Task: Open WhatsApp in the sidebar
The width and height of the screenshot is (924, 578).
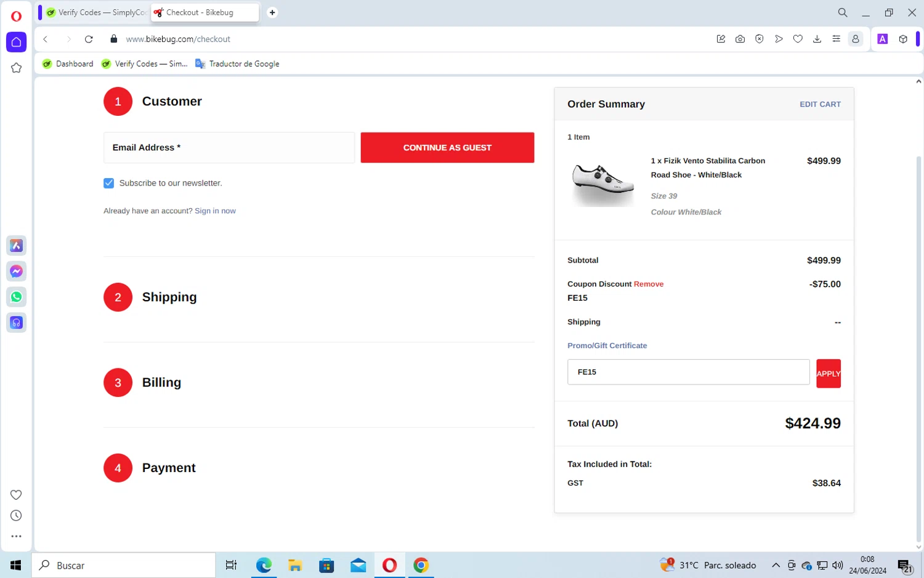Action: point(16,297)
